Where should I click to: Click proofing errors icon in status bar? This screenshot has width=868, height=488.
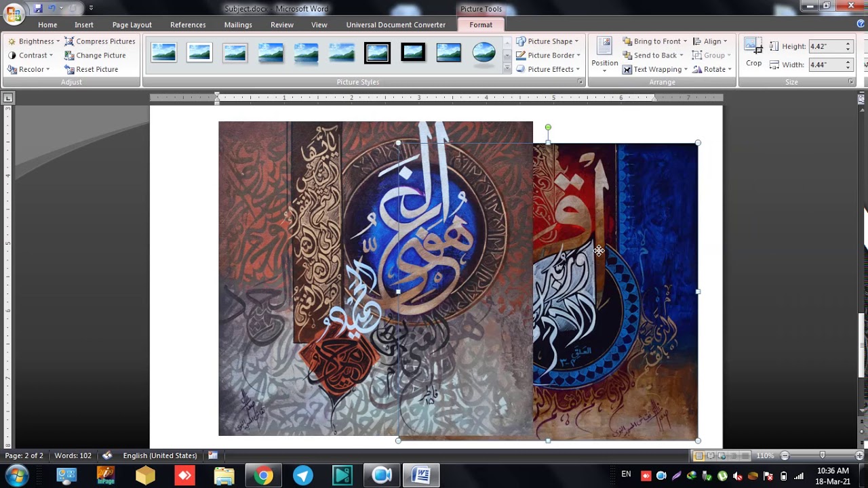click(x=107, y=455)
